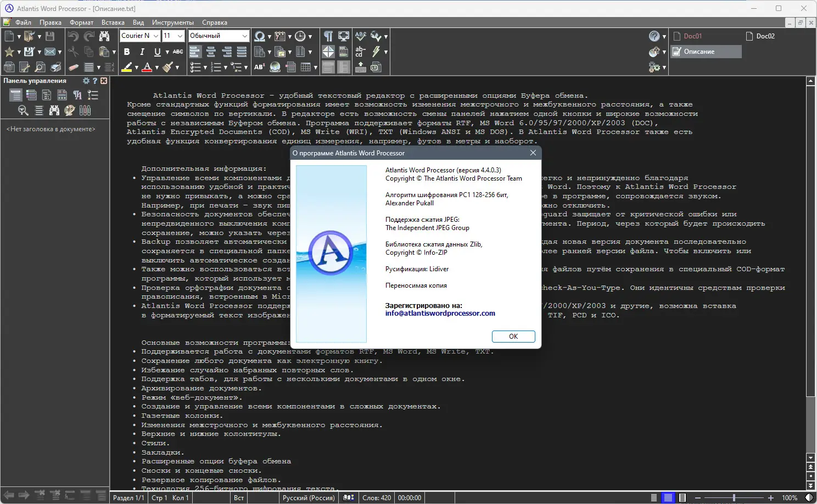Screen dimensions: 817x504
Task: Run spell check with ABC checkmark icon
Action: point(361,36)
